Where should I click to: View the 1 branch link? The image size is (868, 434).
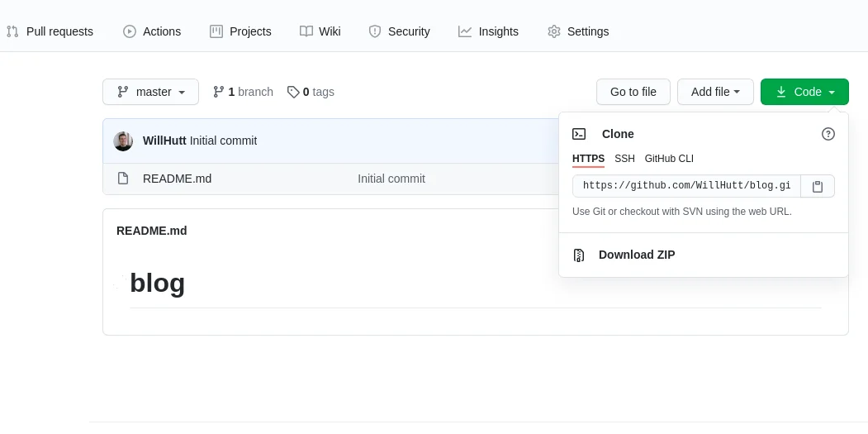click(x=243, y=92)
